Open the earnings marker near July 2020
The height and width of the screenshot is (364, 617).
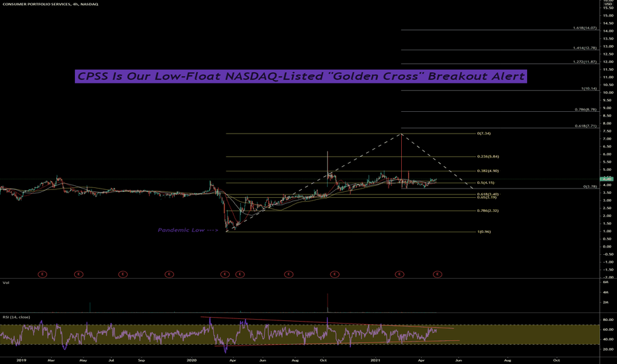[x=289, y=274]
